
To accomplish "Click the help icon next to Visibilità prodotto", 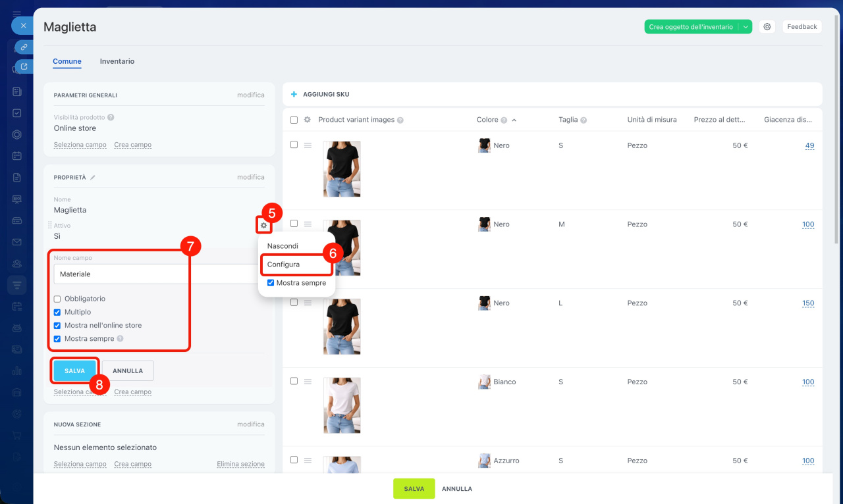I will pos(111,118).
